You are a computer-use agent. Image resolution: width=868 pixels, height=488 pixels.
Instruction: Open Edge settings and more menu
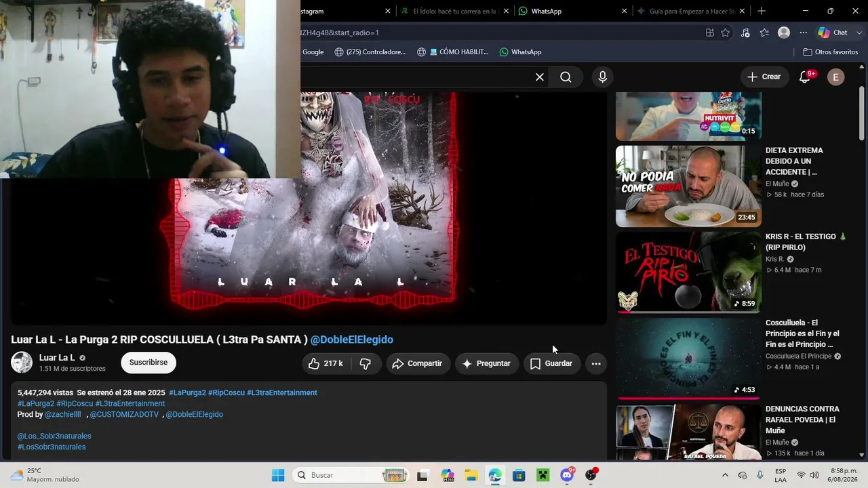point(804,33)
